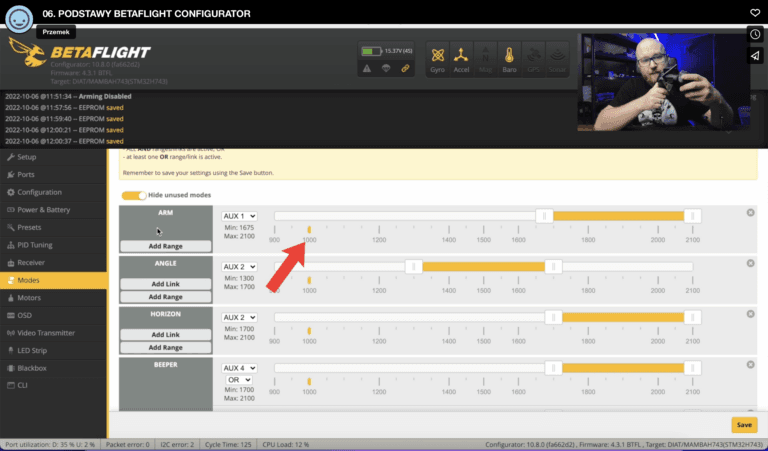Click the 'Cycle Time: 125' status entry
Viewport: 768px width, 451px height.
pyautogui.click(x=228, y=445)
